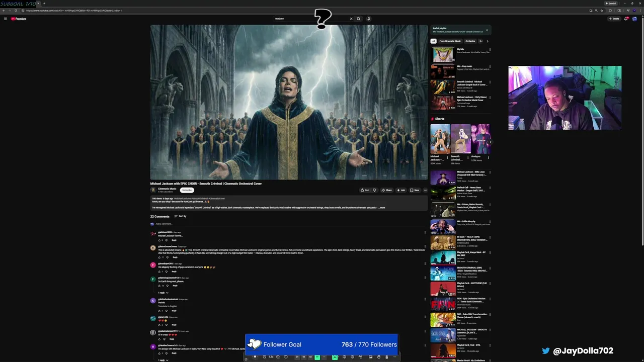The height and width of the screenshot is (362, 644).
Task: Reload the page in the browser
Action: pyautogui.click(x=16, y=11)
